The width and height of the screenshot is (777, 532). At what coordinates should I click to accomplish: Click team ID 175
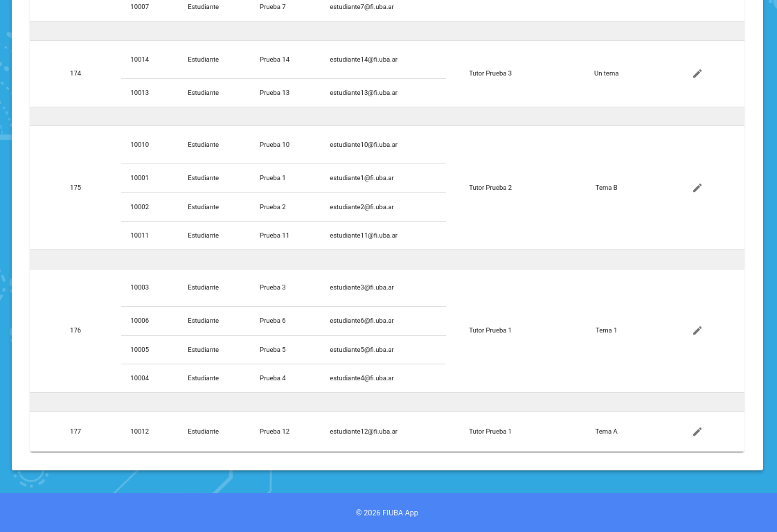click(75, 188)
